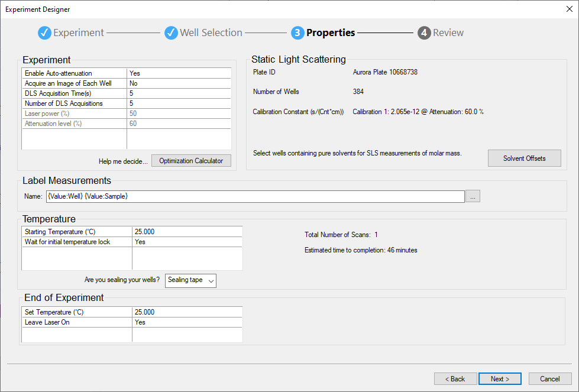This screenshot has height=392, width=579.
Task: Go to the Well Selection step label
Action: click(211, 33)
